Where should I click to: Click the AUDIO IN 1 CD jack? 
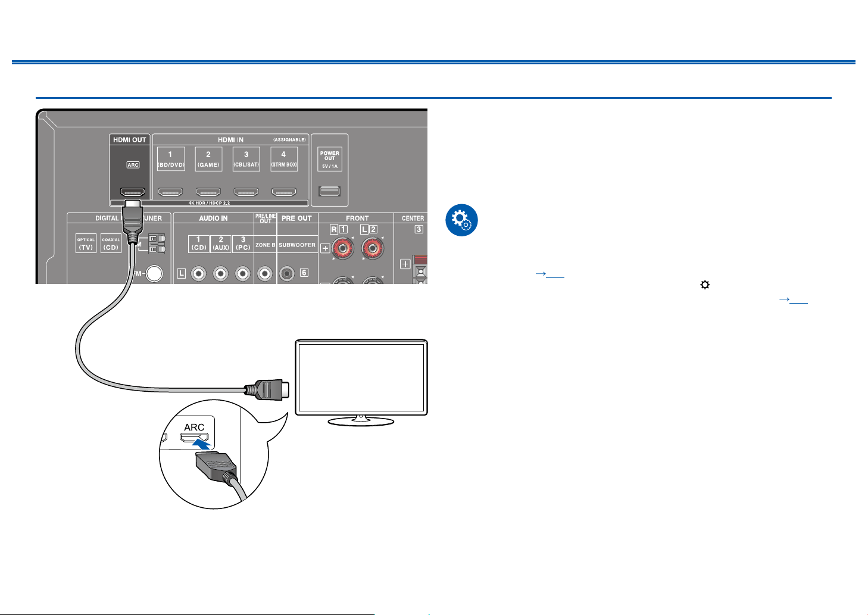coord(199,273)
